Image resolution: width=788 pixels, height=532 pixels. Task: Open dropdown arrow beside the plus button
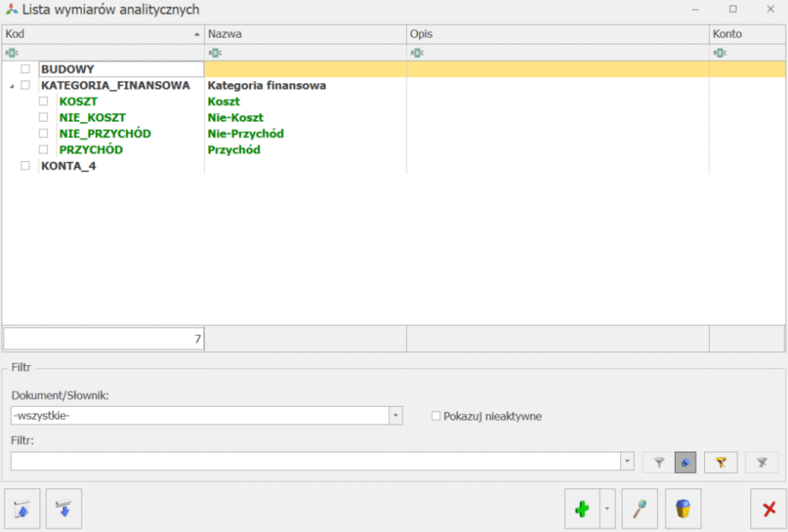tap(608, 509)
